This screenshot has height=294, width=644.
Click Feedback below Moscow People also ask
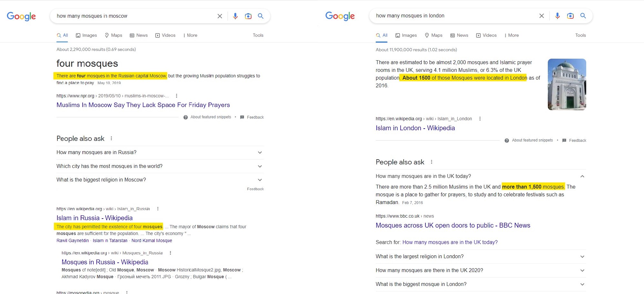click(255, 189)
